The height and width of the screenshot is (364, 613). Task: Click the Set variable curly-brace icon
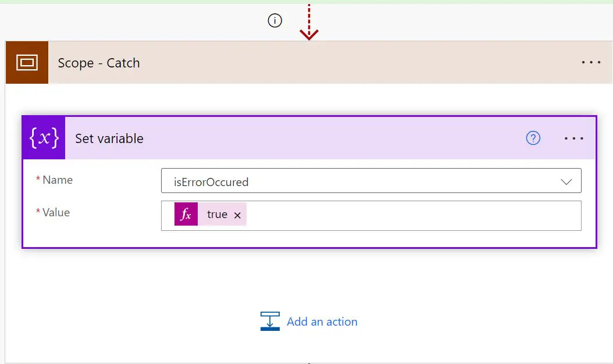tap(44, 138)
